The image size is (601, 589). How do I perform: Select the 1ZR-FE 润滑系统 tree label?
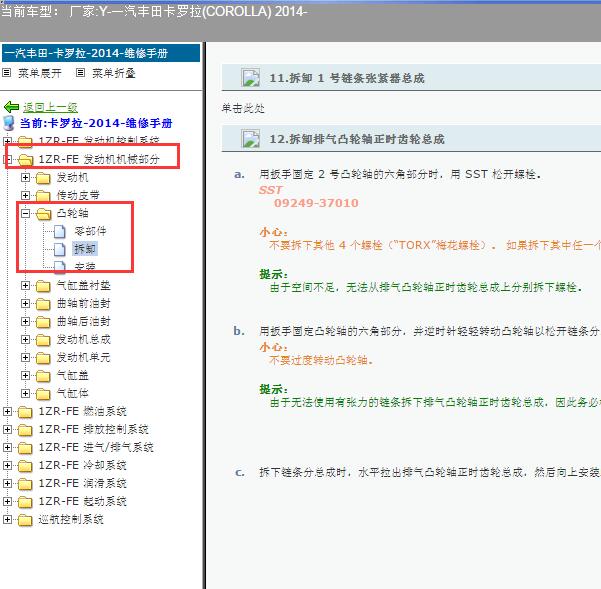(82, 483)
